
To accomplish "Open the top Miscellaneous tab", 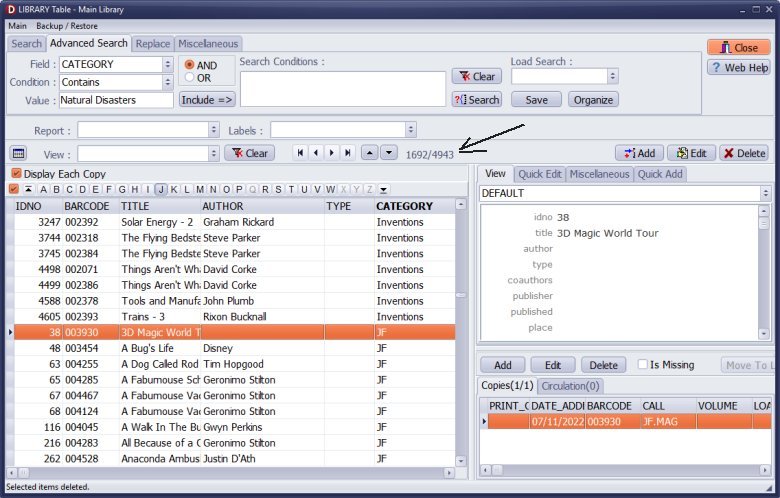I will click(x=208, y=44).
